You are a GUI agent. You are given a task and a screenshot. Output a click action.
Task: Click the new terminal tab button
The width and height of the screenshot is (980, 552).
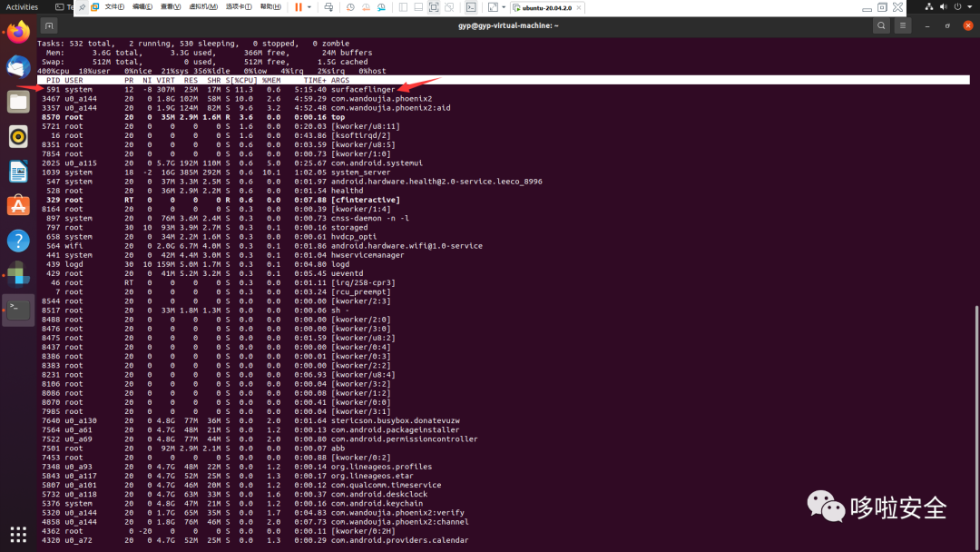click(49, 25)
